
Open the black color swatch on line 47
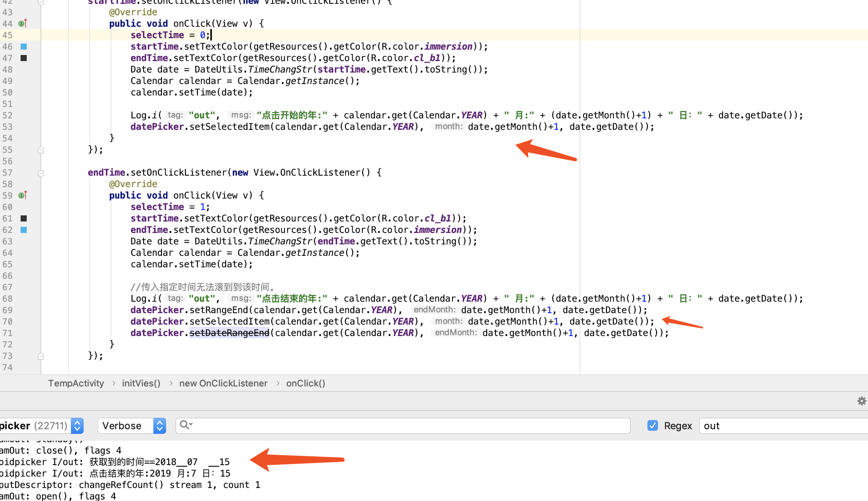point(24,58)
